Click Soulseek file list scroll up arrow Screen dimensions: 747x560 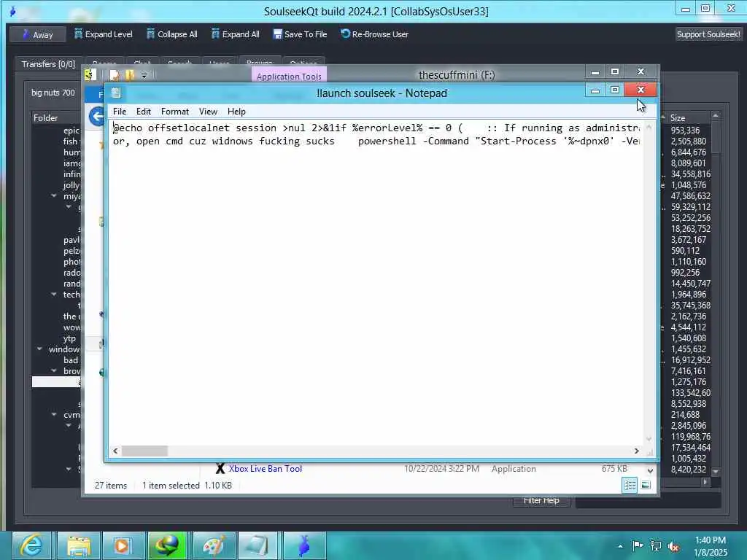(x=716, y=116)
